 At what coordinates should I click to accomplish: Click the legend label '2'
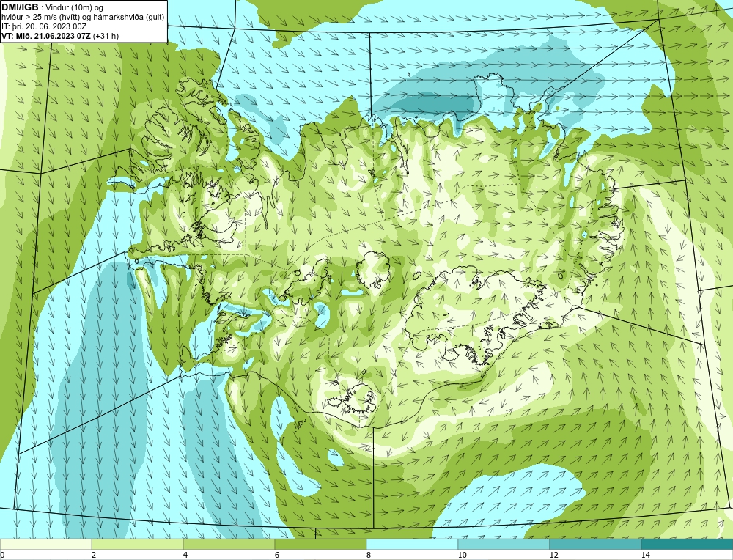[94, 555]
